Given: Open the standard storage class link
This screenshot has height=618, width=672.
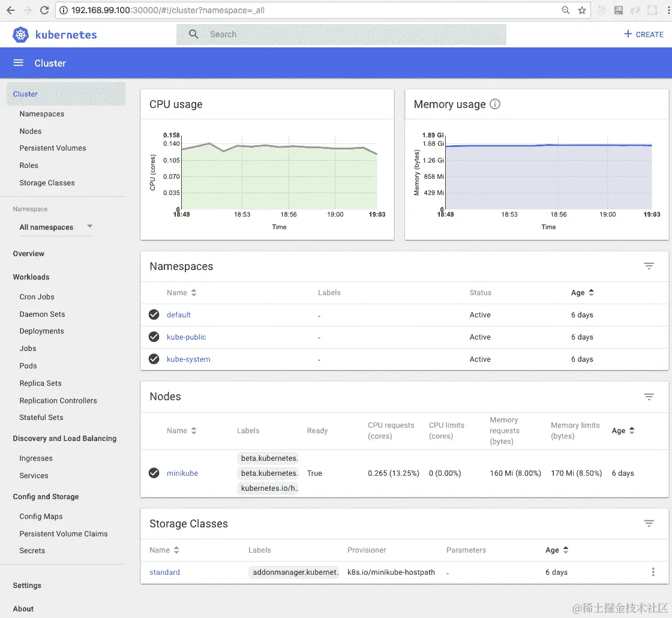Looking at the screenshot, I should click(x=164, y=572).
